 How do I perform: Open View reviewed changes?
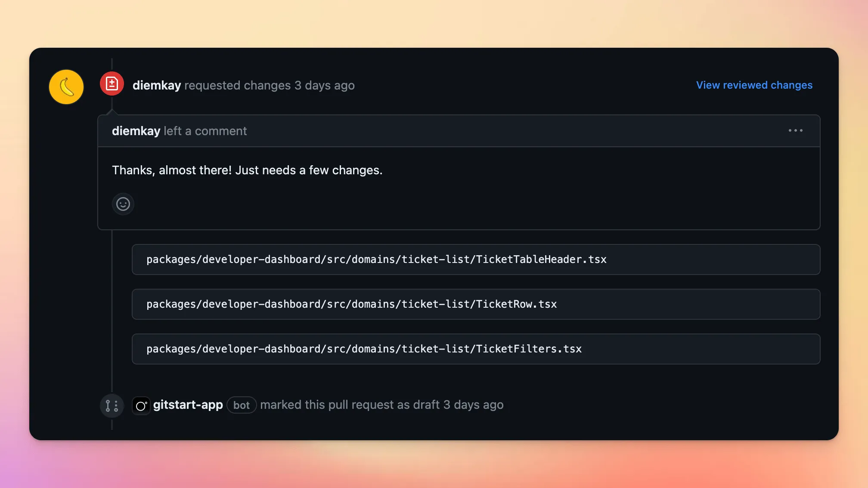tap(753, 85)
